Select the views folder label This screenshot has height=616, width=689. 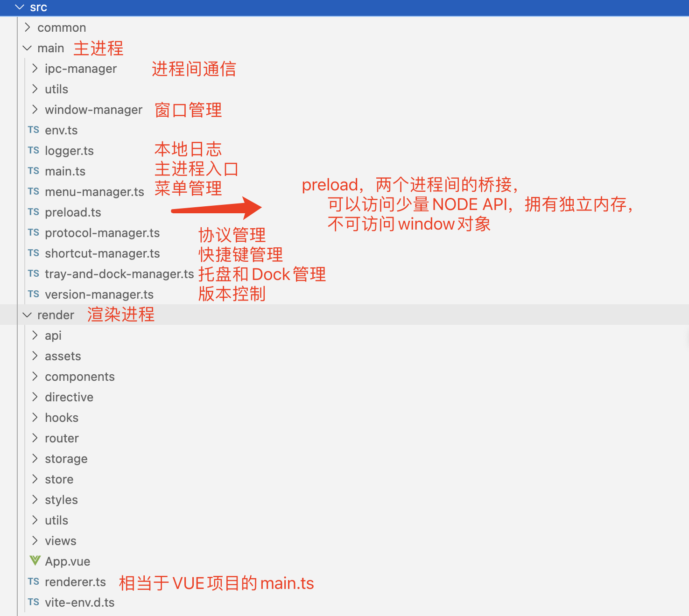[60, 541]
